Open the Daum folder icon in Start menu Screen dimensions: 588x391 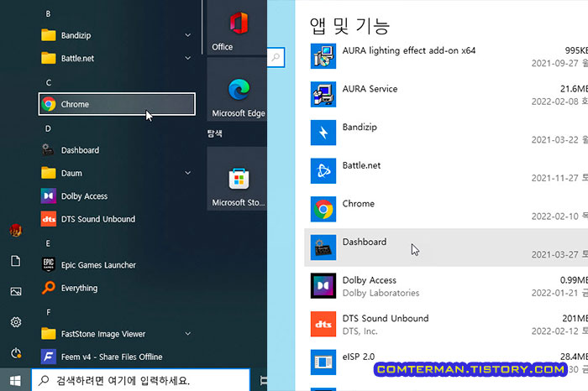[x=49, y=173]
